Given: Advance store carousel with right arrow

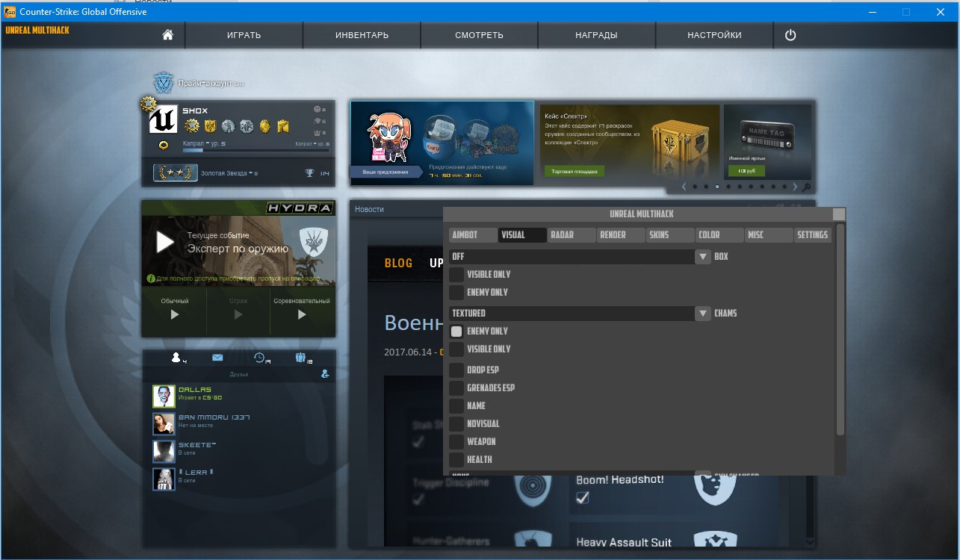Looking at the screenshot, I should click(795, 187).
